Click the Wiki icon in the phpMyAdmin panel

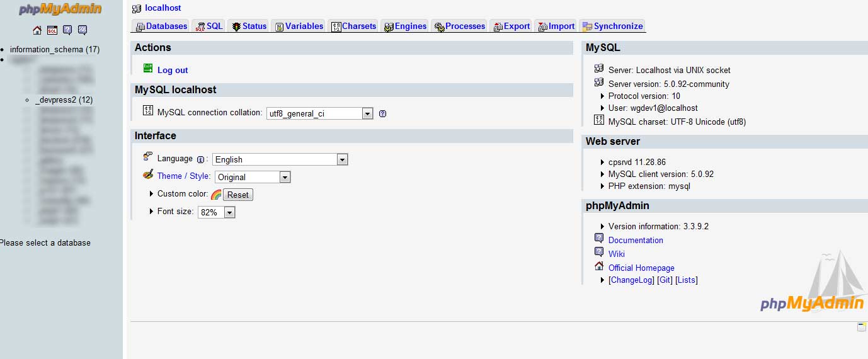599,252
